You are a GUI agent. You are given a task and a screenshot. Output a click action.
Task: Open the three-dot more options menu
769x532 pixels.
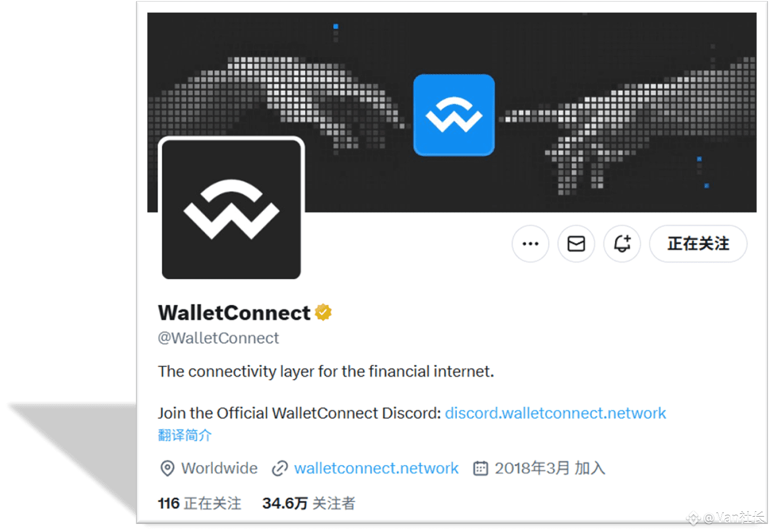pyautogui.click(x=530, y=244)
